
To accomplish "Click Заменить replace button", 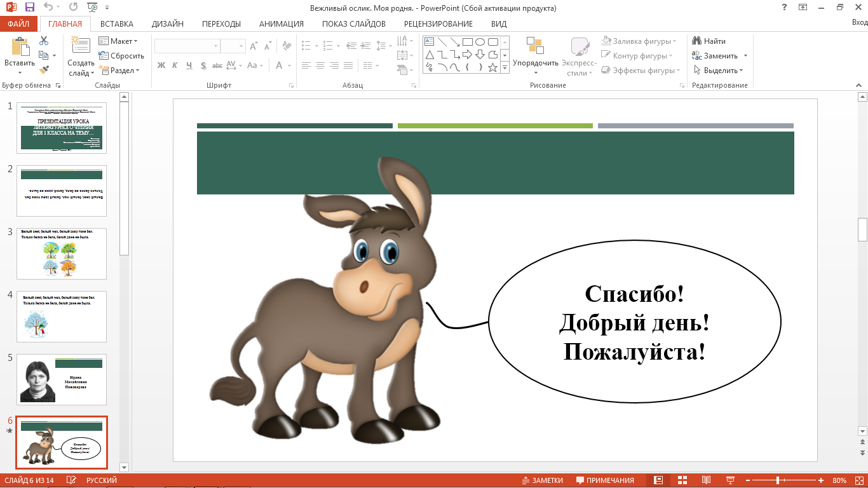I will click(x=715, y=56).
